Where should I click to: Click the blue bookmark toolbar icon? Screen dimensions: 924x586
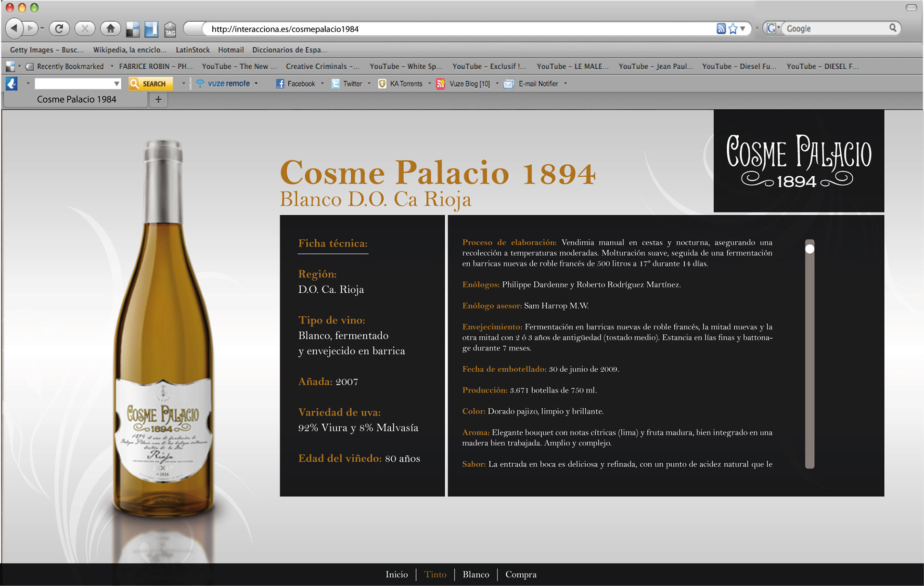pos(151,29)
